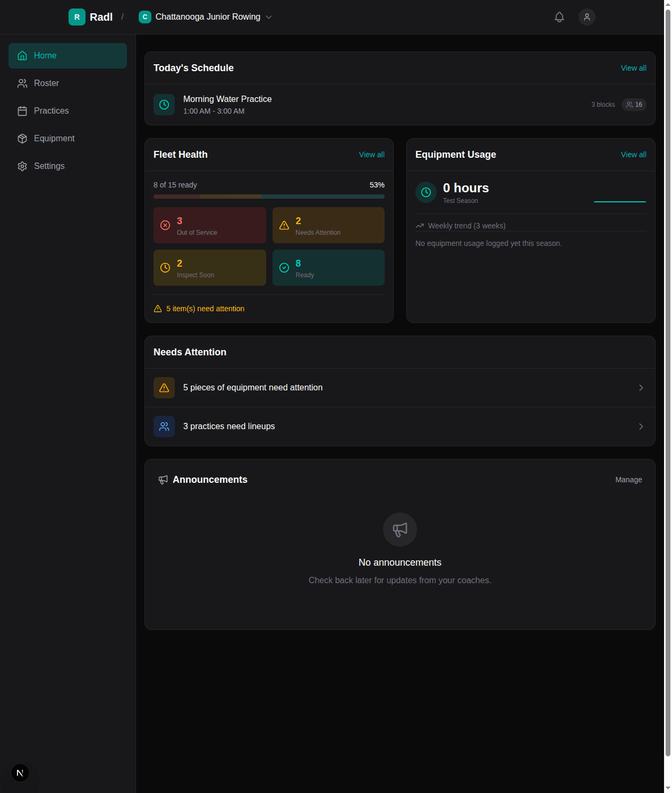Click the 3 blocks label
This screenshot has width=672, height=793.
(603, 105)
